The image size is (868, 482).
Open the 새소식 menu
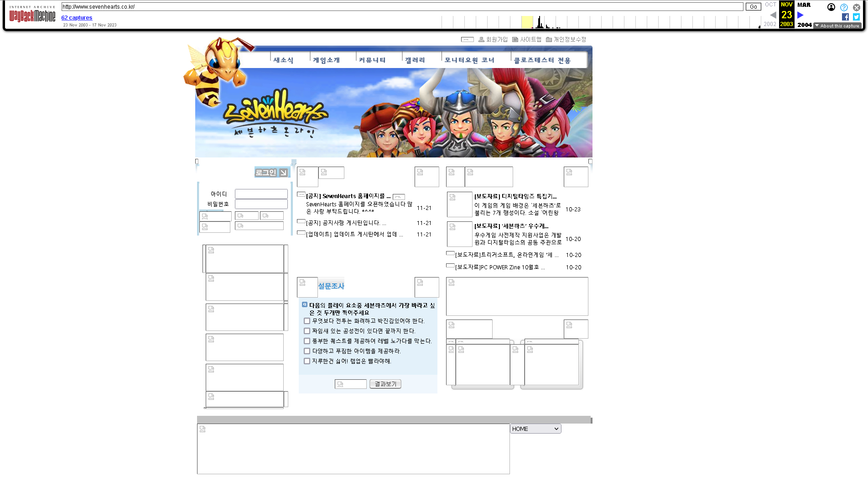pos(283,60)
